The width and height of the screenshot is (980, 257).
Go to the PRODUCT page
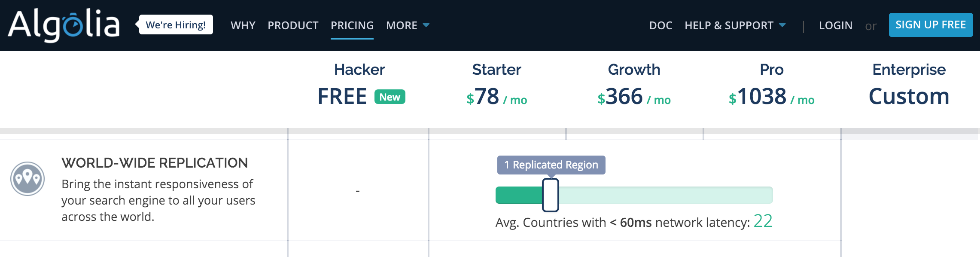coord(293,25)
